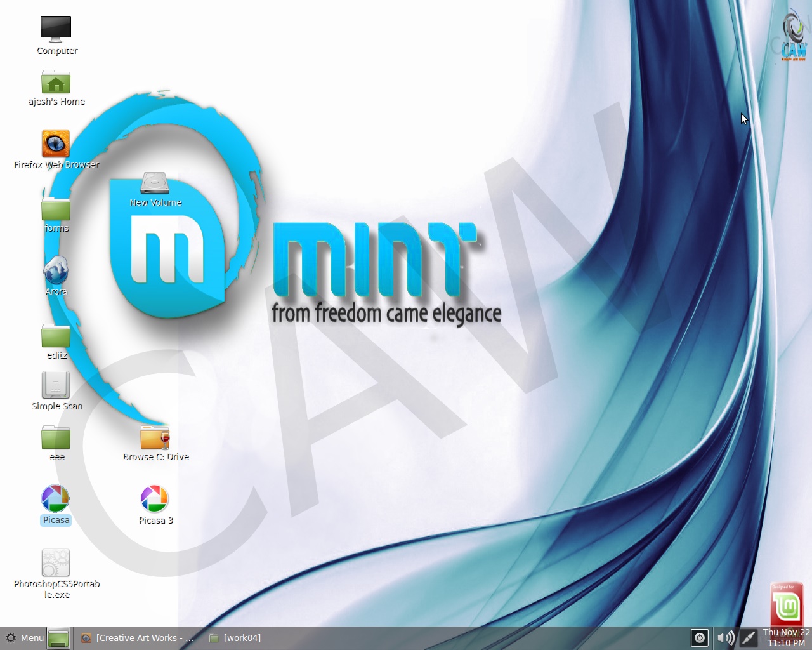
Task: Click the power tray icon
Action: point(700,638)
